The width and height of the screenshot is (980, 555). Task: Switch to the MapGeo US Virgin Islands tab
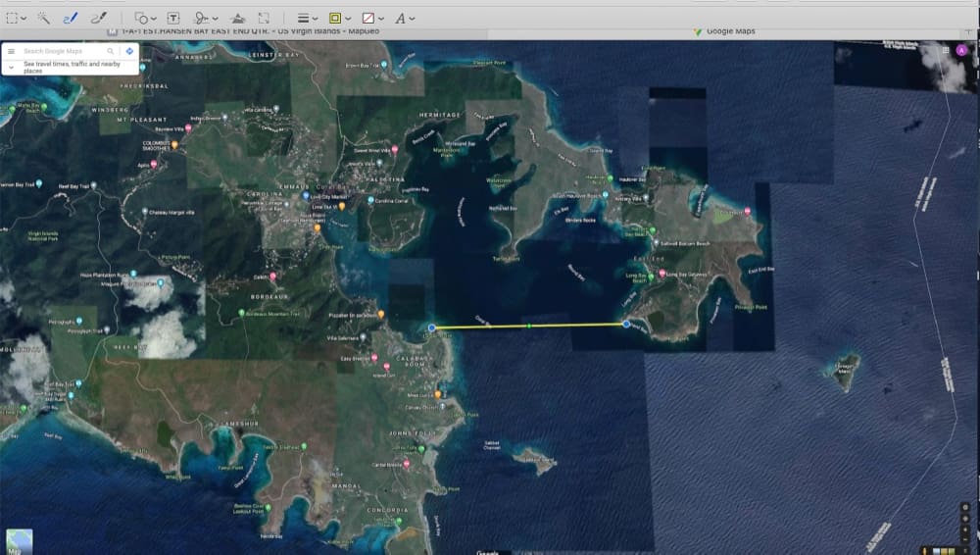click(x=244, y=30)
